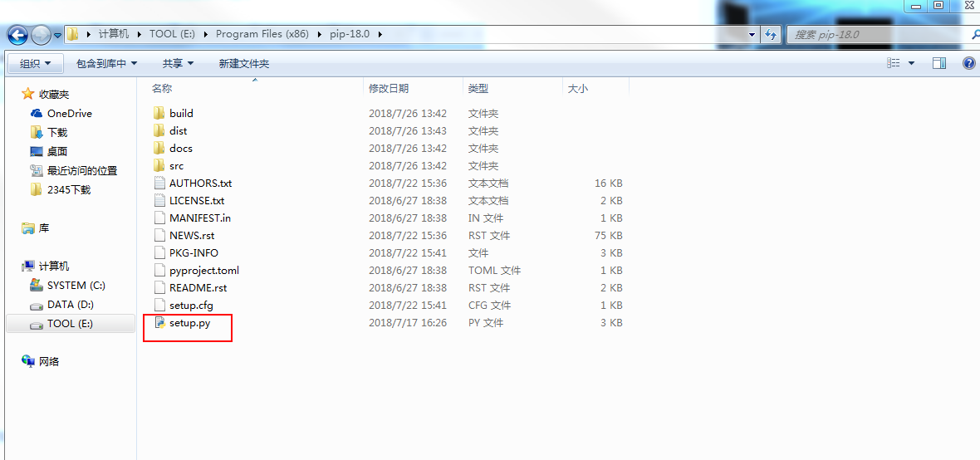The height and width of the screenshot is (460, 980).
Task: Open the 共享 dropdown menu
Action: click(x=178, y=63)
